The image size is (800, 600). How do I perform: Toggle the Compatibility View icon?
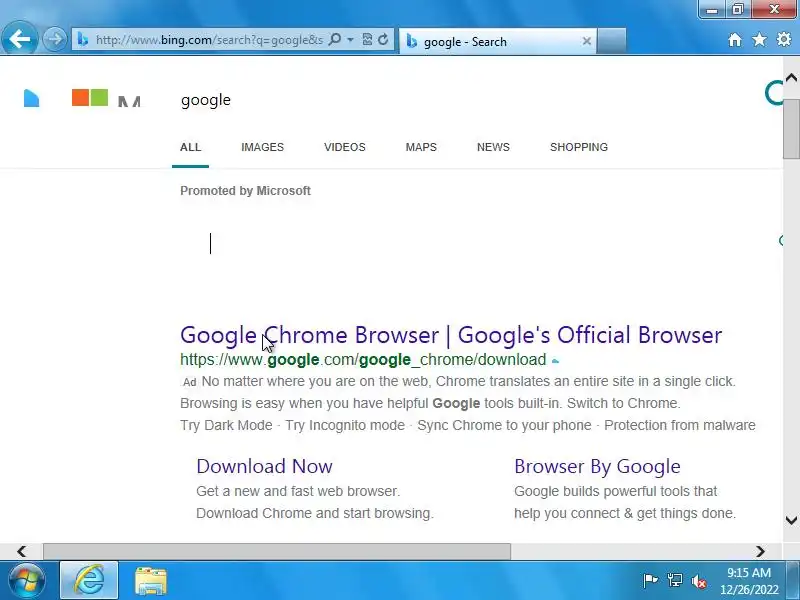pyautogui.click(x=367, y=39)
